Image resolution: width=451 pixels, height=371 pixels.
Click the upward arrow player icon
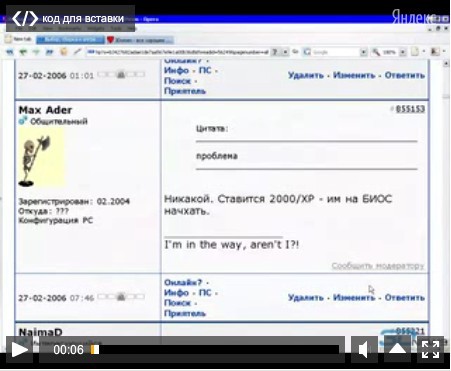coord(397,349)
